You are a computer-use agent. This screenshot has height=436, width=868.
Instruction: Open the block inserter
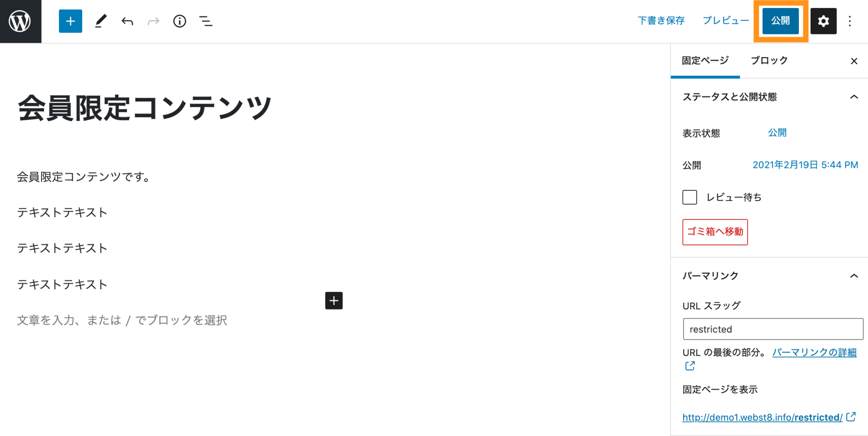(70, 21)
